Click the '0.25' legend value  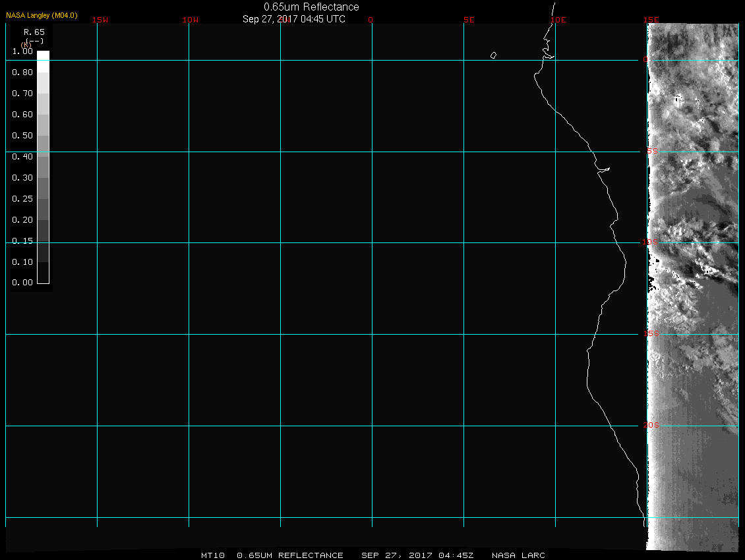click(22, 199)
